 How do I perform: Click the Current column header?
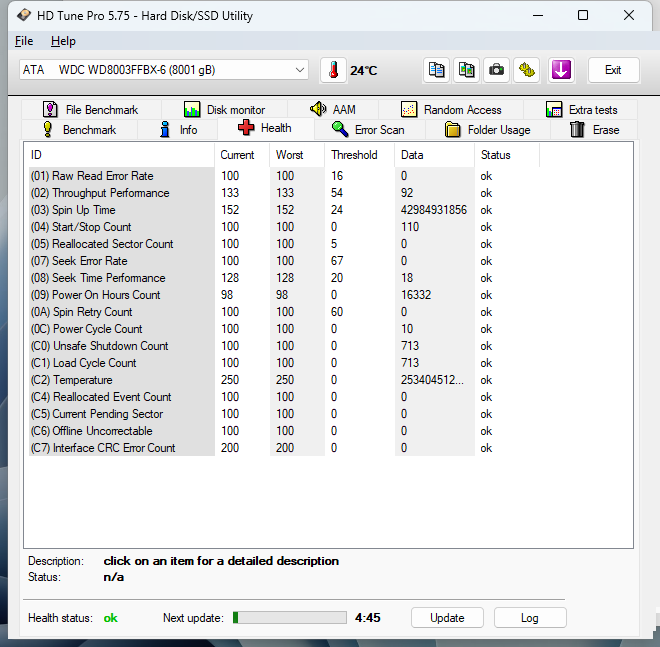(242, 155)
